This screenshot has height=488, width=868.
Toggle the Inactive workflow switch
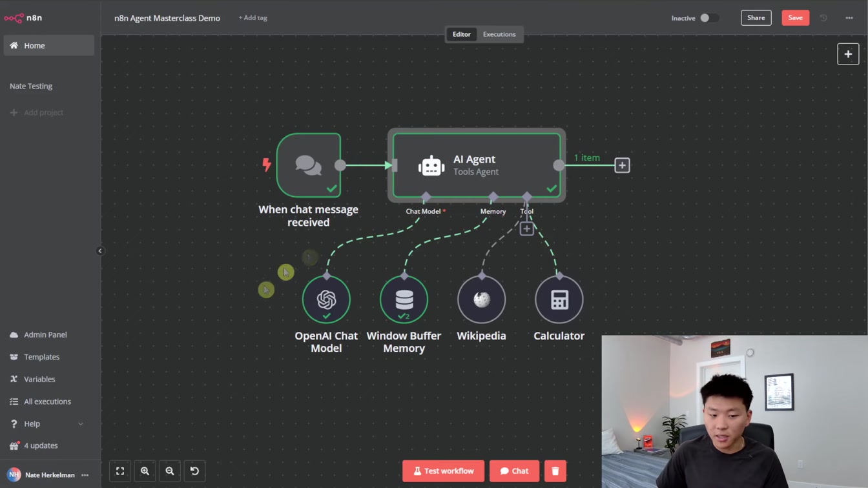pos(709,18)
